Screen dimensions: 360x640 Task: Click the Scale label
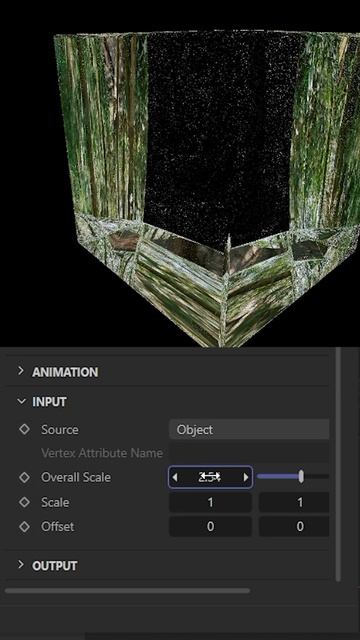(55, 502)
